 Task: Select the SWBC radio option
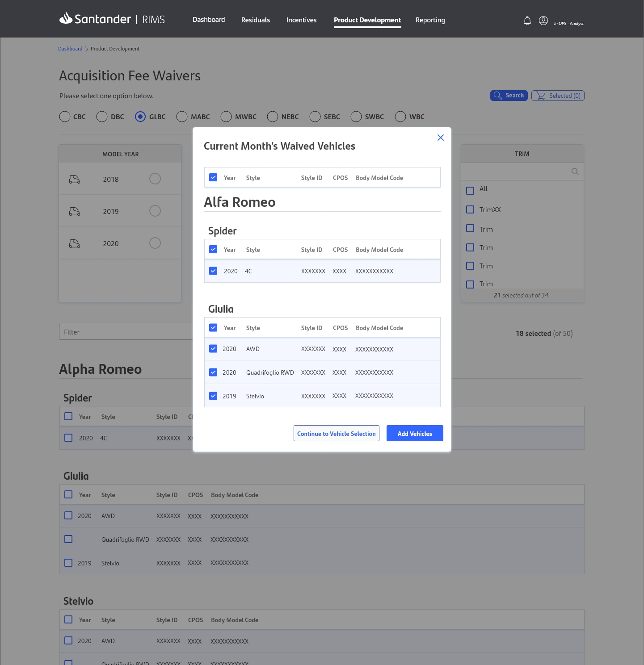click(356, 117)
